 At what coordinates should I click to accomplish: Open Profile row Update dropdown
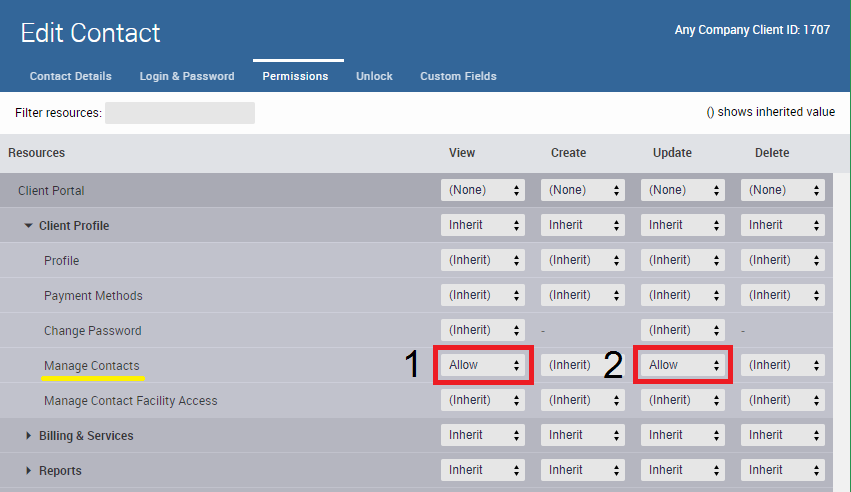coord(683,260)
